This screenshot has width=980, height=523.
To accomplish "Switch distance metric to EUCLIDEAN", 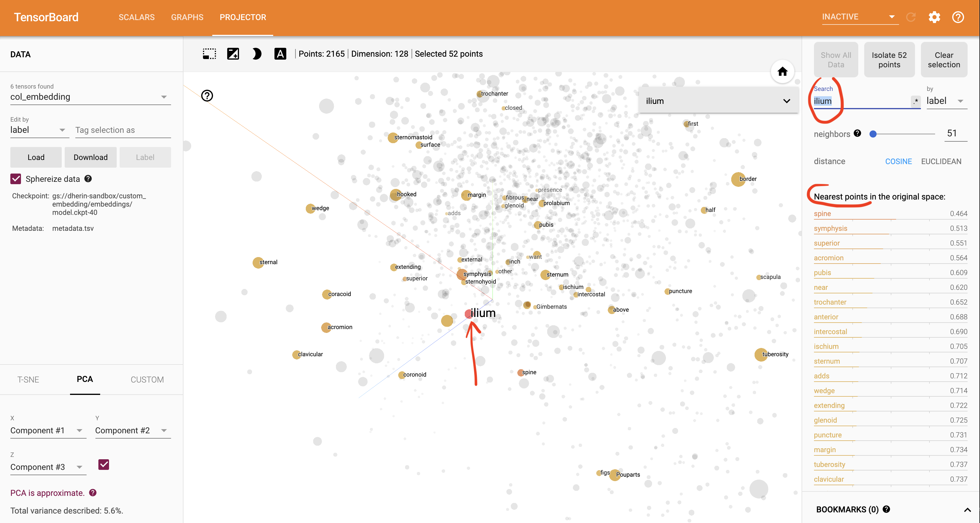I will [941, 161].
